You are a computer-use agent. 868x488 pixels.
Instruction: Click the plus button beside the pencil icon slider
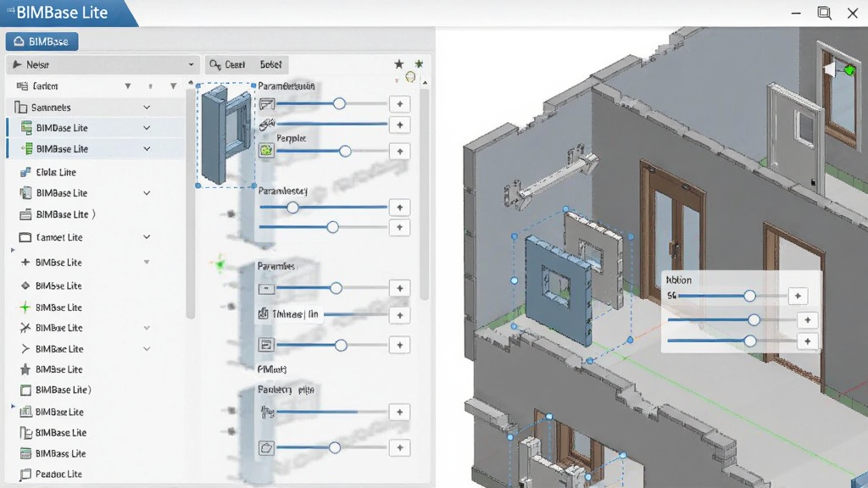400,125
